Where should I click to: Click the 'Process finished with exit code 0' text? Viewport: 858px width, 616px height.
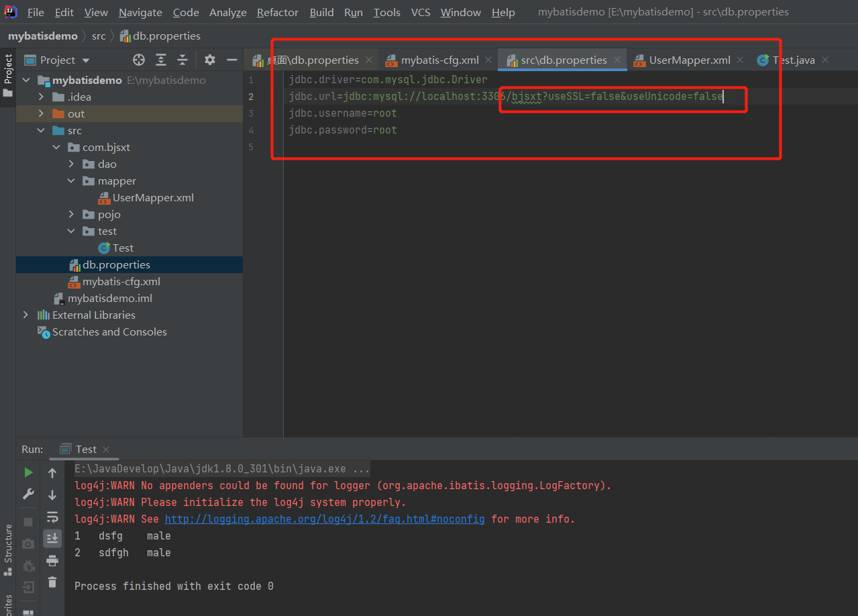pyautogui.click(x=174, y=586)
